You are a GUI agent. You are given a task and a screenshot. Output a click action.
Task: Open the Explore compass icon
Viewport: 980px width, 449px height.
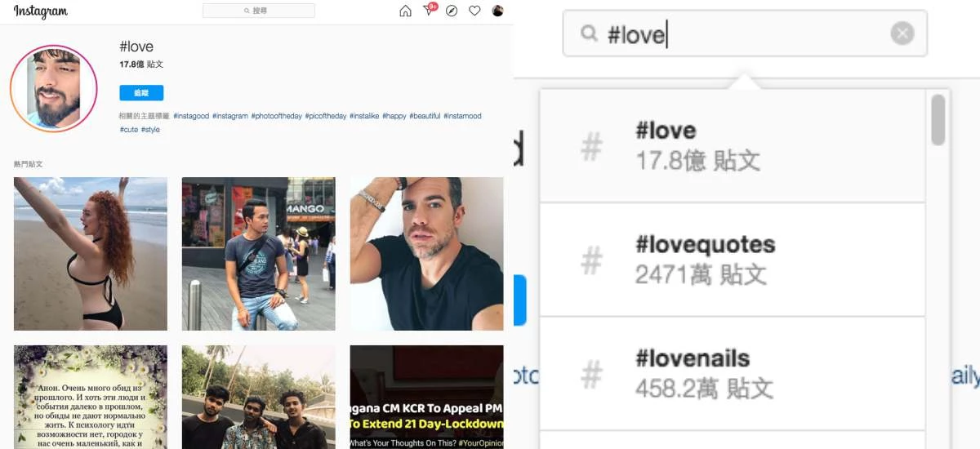point(452,11)
